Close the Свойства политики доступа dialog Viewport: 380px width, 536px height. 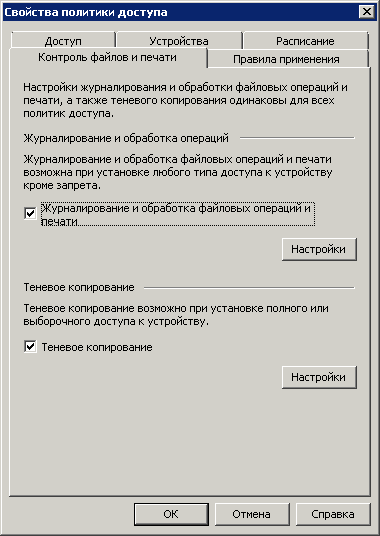click(x=367, y=12)
